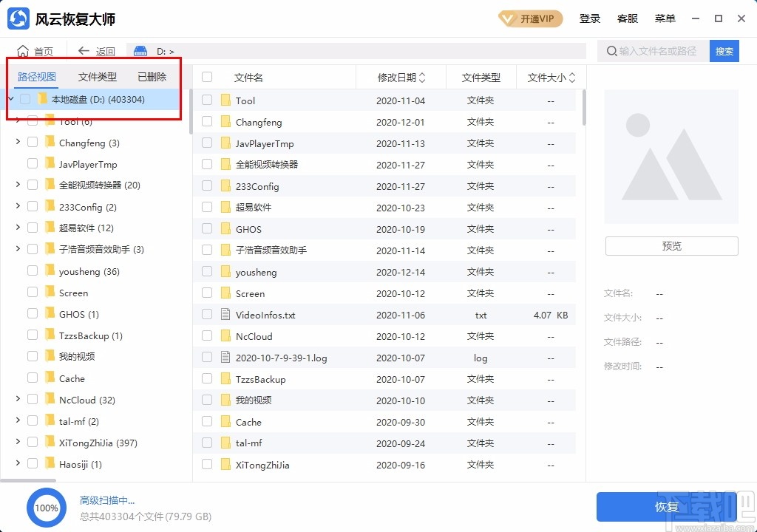Click the 风云恢复大师 app logo icon
The height and width of the screenshot is (532, 757).
tap(18, 18)
